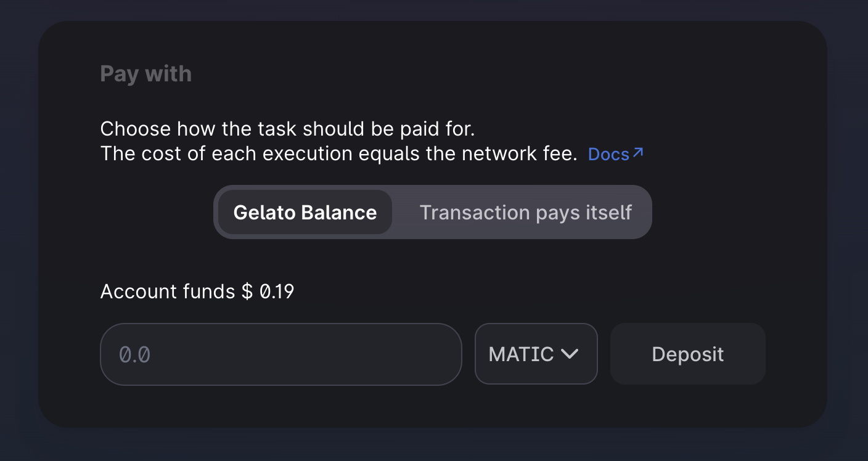
Task: Select the $ 0.19 balance value
Action: tap(268, 291)
